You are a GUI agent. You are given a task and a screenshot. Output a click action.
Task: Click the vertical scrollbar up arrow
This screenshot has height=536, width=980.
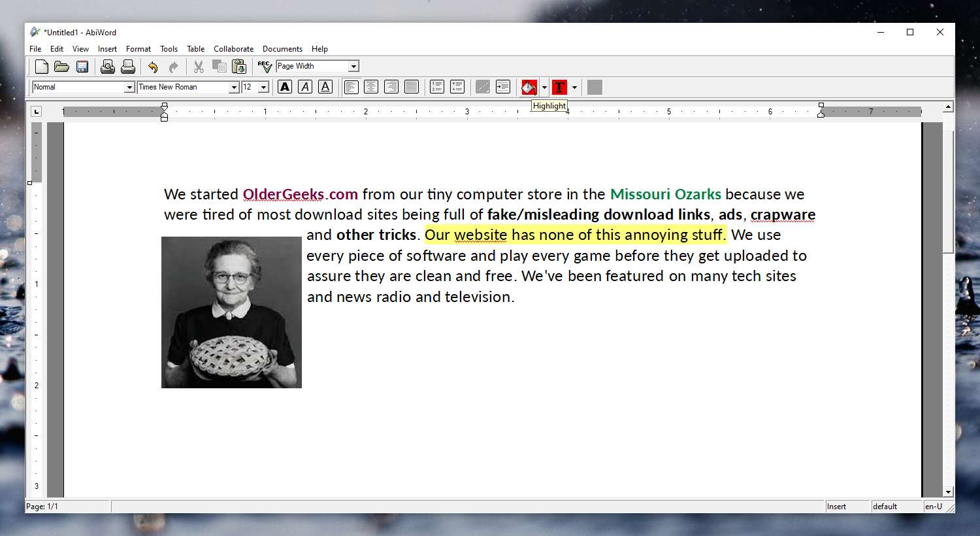[948, 107]
